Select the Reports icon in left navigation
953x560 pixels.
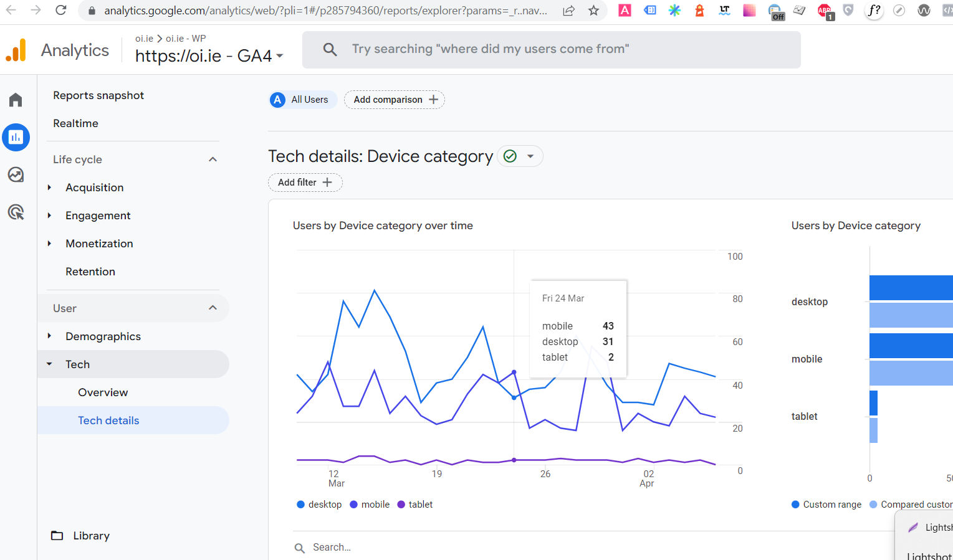[x=16, y=137]
